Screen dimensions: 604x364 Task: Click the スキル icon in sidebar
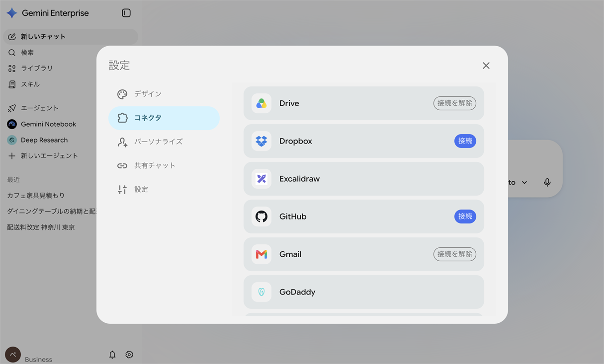point(12,84)
